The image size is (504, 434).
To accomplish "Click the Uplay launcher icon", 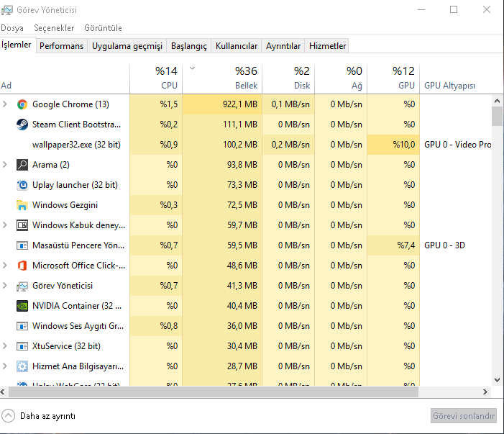I will tap(22, 185).
